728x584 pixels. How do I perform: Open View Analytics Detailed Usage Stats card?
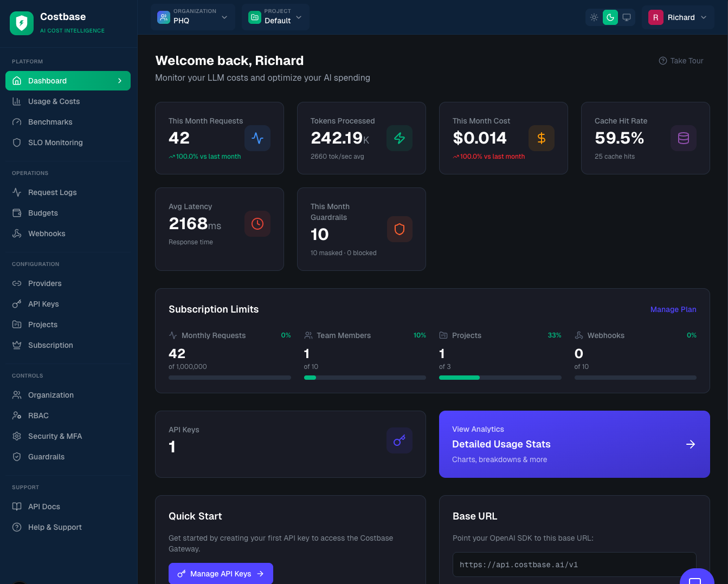click(575, 444)
